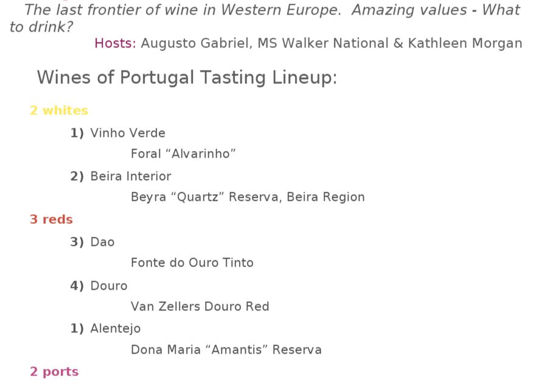The image size is (536, 392).
Task: Click the red "3 reds" section label
Action: 51,220
